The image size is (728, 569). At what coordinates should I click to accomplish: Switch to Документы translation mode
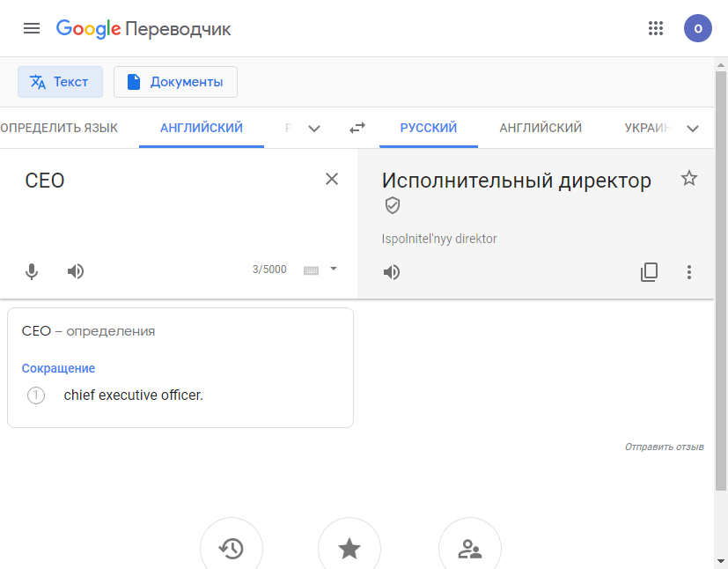(x=175, y=82)
